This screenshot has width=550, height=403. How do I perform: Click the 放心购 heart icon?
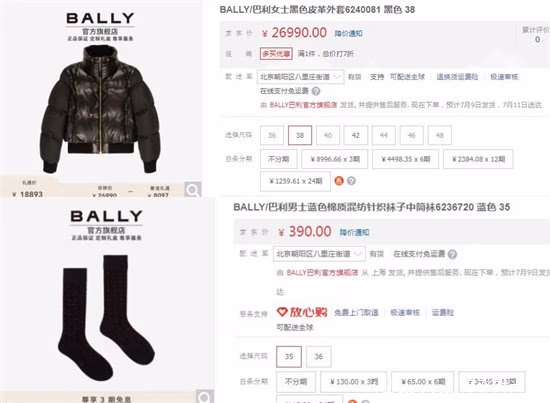coord(282,311)
